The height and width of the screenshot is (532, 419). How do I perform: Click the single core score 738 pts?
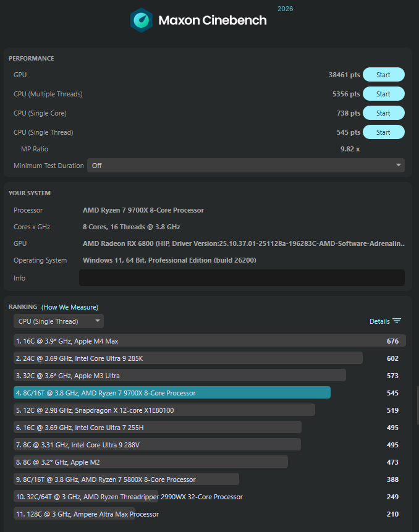click(349, 113)
